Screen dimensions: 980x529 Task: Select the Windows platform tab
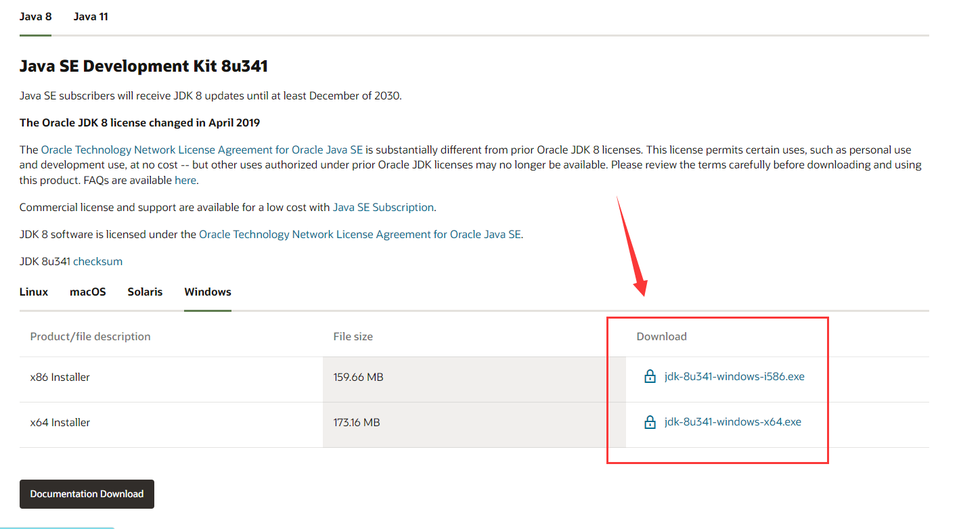tap(208, 292)
